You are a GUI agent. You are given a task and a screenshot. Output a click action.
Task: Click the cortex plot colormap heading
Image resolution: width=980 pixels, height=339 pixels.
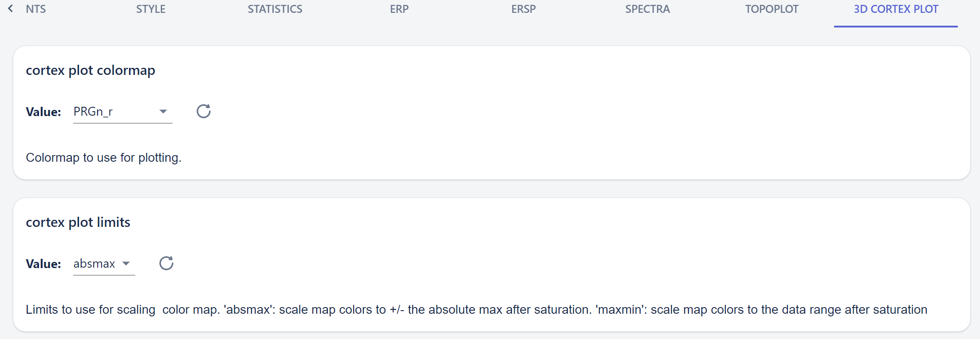click(x=91, y=70)
